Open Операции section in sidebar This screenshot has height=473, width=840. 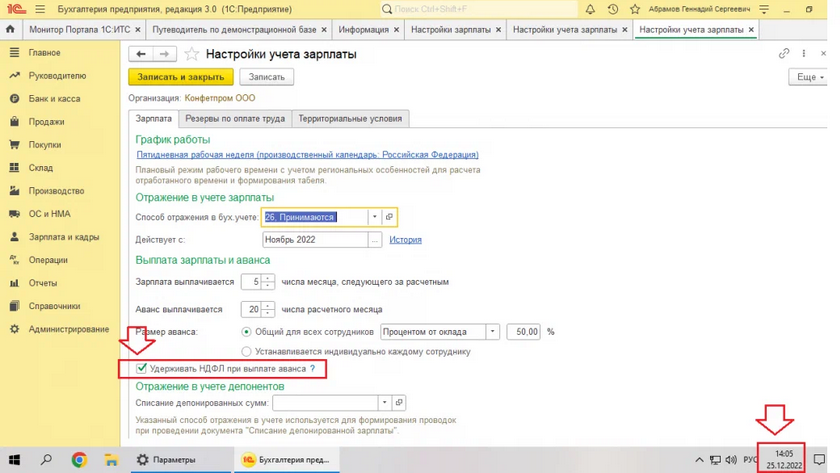coord(48,260)
